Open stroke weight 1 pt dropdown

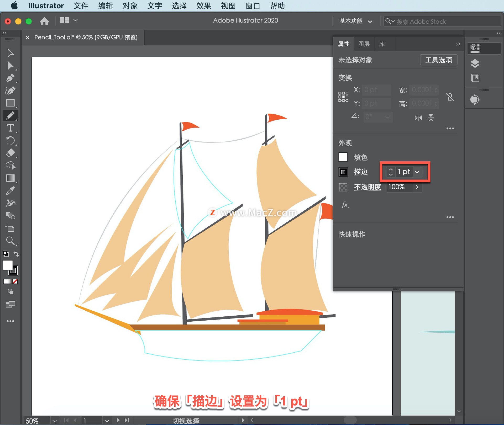tap(417, 172)
